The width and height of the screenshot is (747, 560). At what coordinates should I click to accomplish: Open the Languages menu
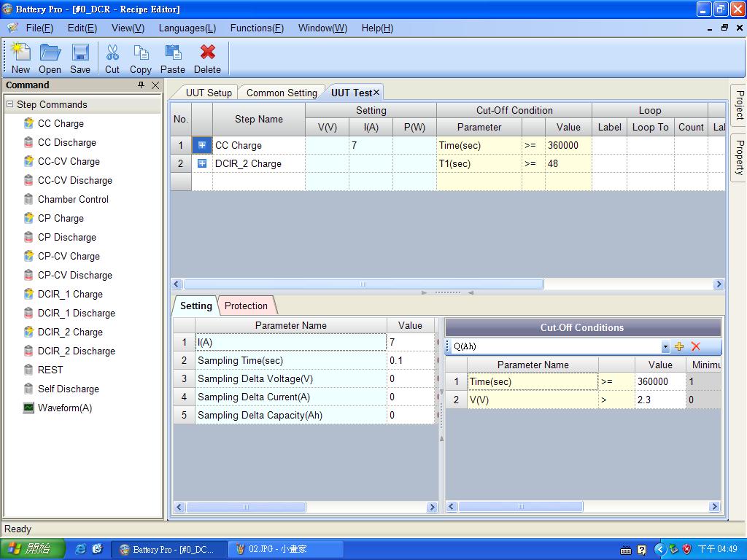coord(187,28)
